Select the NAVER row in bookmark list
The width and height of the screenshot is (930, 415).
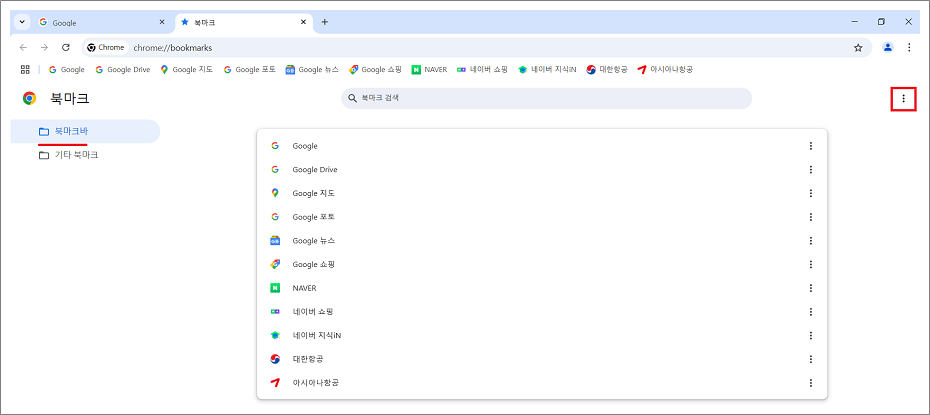pyautogui.click(x=542, y=288)
